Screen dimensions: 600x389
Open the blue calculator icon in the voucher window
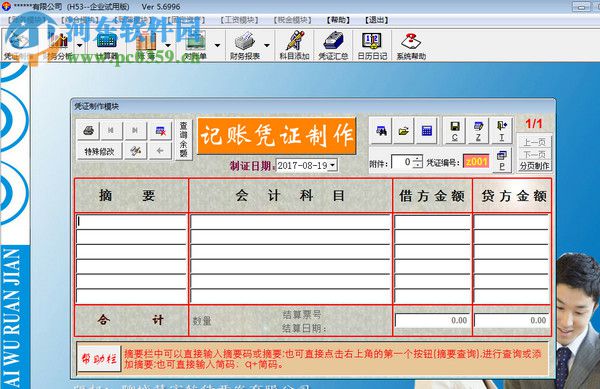tap(426, 131)
